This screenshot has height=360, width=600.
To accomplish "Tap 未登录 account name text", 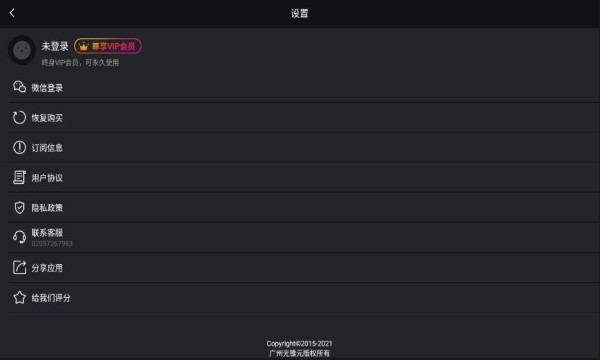I will [55, 46].
